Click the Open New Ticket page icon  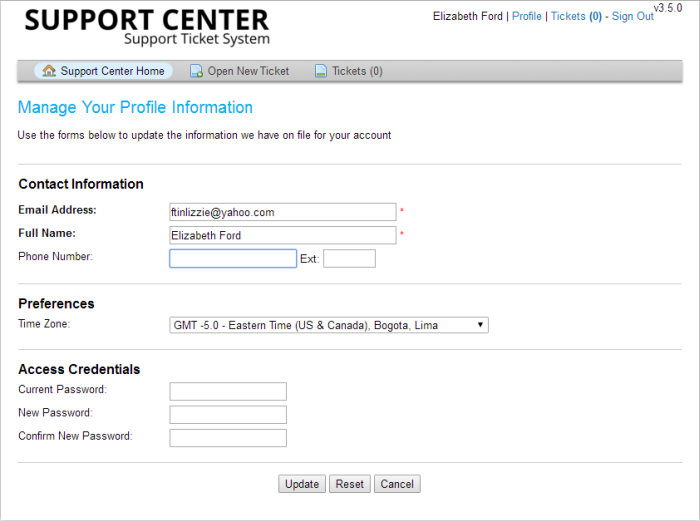[x=196, y=71]
